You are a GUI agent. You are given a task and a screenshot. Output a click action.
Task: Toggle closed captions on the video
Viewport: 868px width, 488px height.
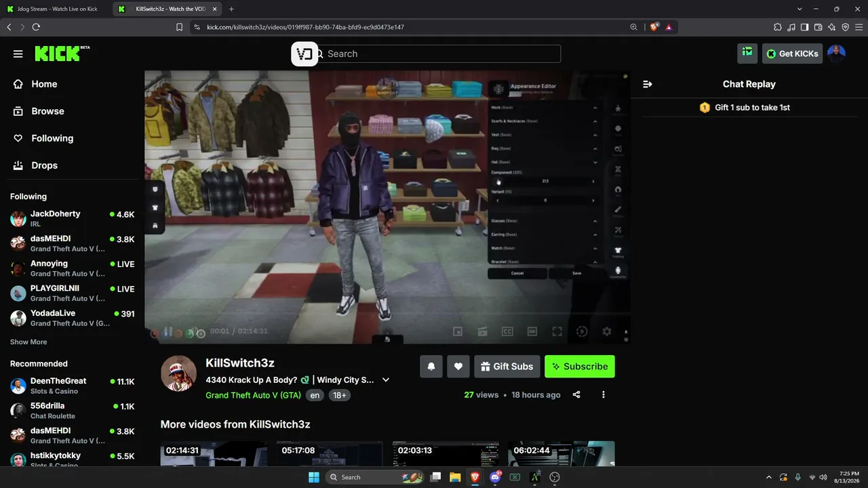click(x=507, y=331)
